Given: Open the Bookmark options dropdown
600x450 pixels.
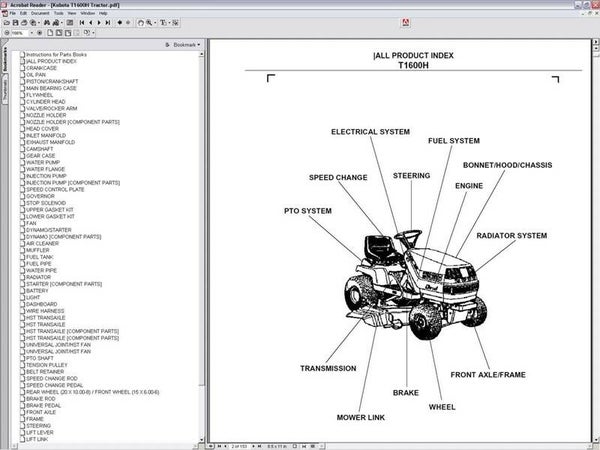Looking at the screenshot, I should click(x=185, y=45).
